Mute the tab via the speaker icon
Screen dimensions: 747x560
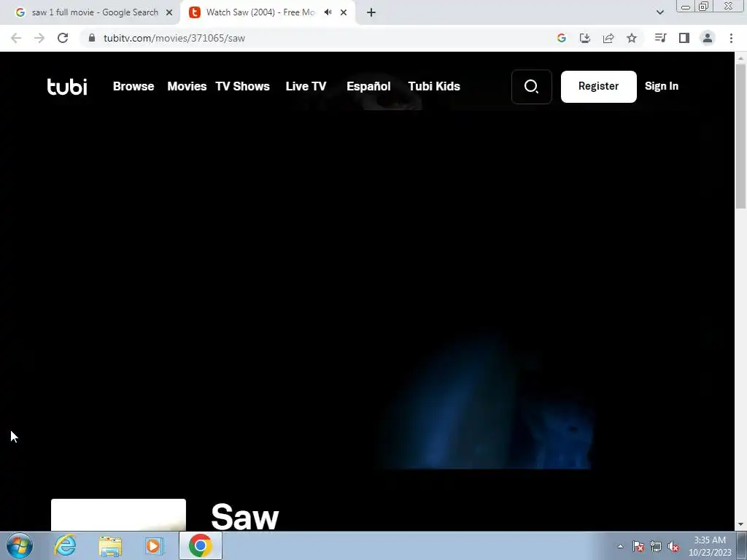328,12
